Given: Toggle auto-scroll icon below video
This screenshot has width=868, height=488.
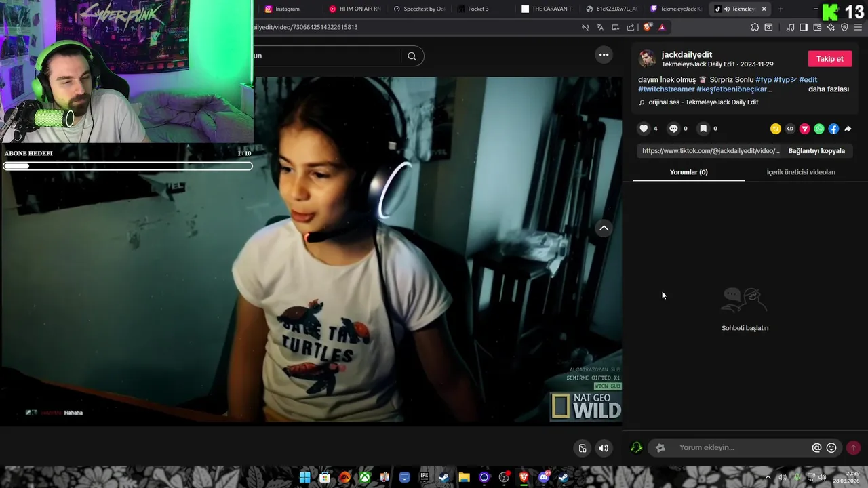Looking at the screenshot, I should click(x=582, y=448).
